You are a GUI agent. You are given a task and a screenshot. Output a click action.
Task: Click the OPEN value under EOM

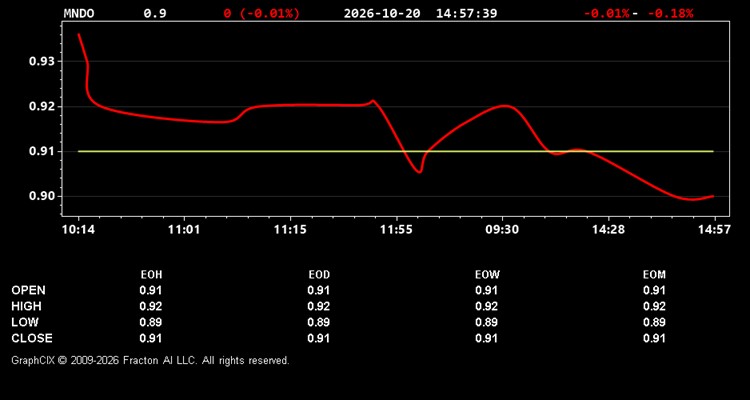pos(654,290)
